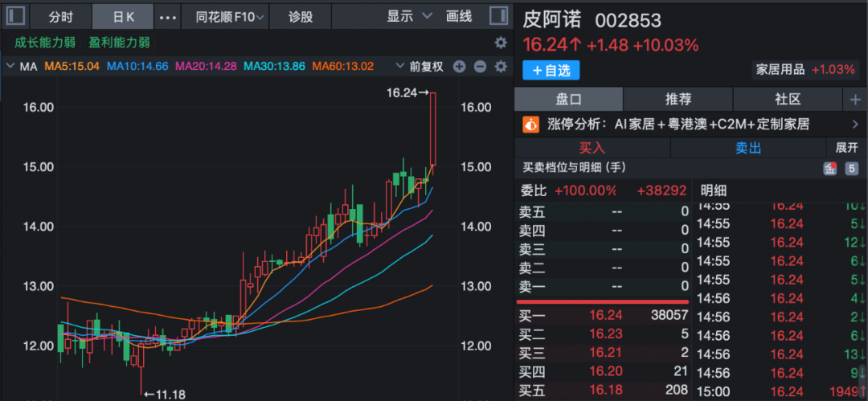This screenshot has width=868, height=401.
Task: Toggle the 5-level depth button
Action: pos(850,168)
